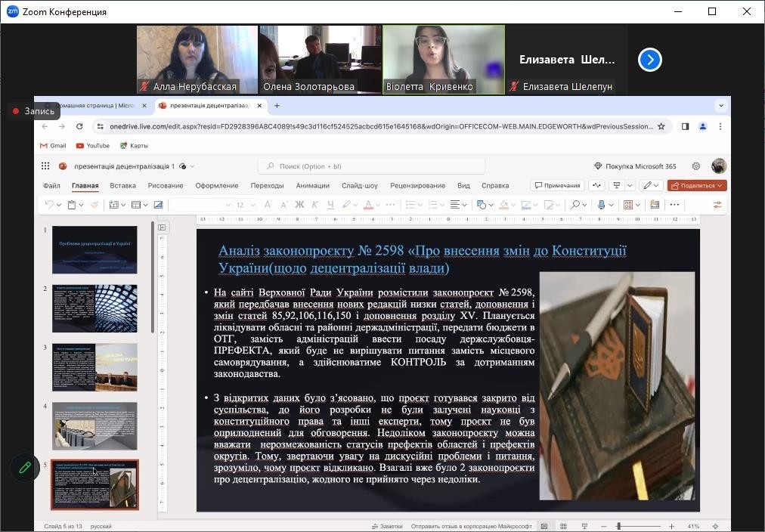Click the Dictate microphone icon

[601, 205]
